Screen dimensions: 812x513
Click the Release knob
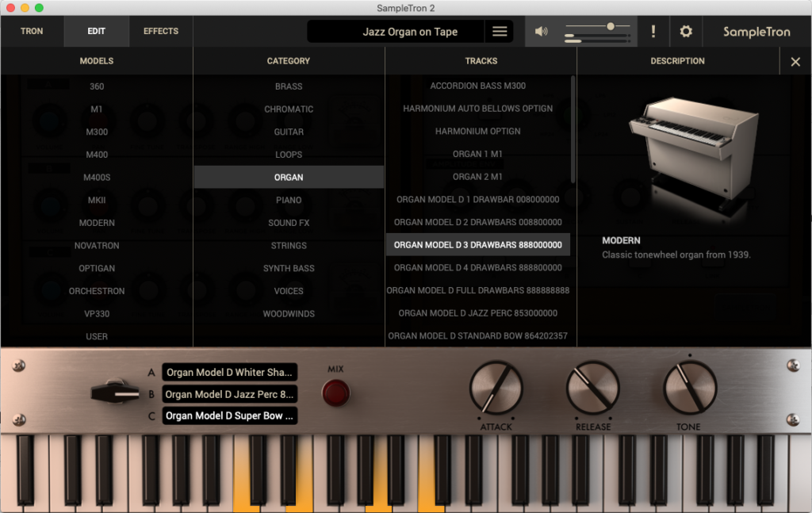point(592,388)
